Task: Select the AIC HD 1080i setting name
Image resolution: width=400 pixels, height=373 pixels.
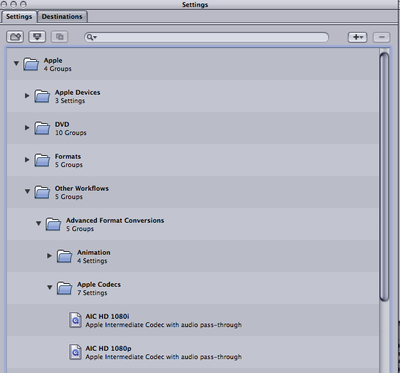Action: pos(107,316)
